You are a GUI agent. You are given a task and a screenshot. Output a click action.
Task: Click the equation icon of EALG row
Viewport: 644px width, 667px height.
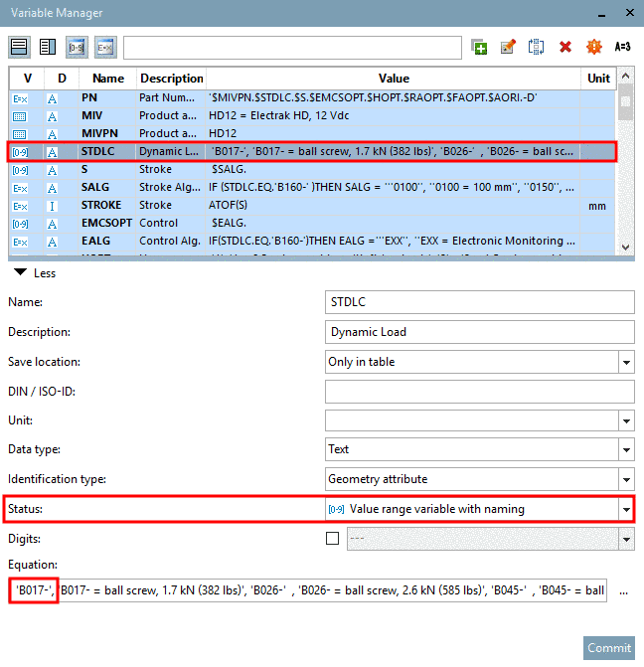tap(20, 242)
